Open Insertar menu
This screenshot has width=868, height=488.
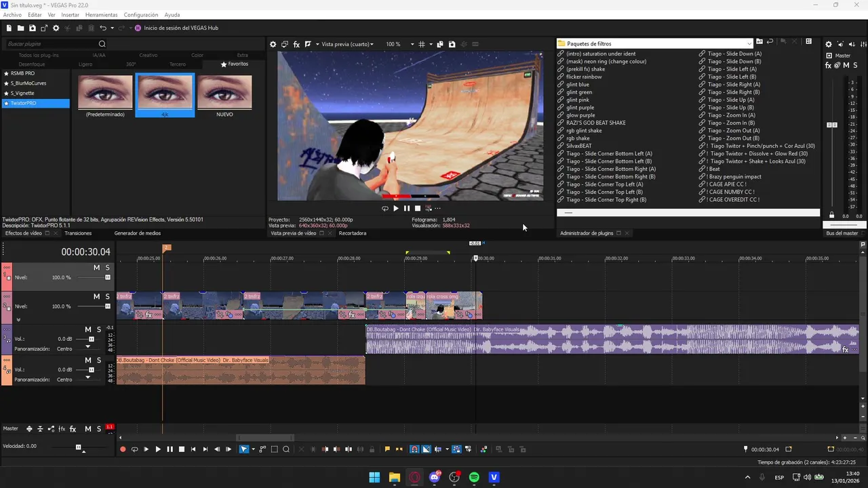(70, 14)
